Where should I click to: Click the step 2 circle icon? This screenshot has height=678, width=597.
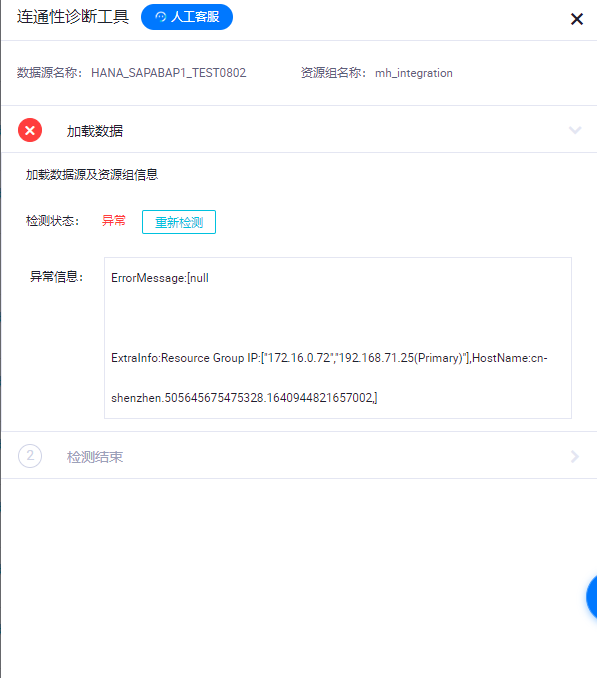pyautogui.click(x=30, y=456)
